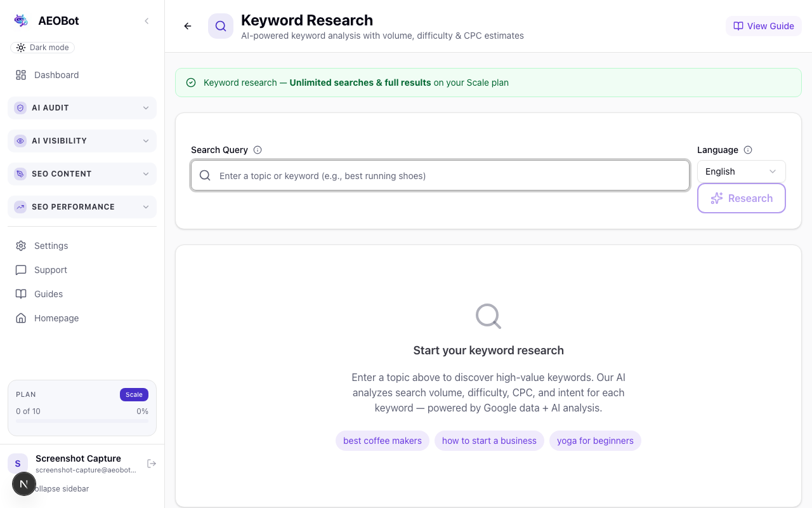Viewport: 812px width, 508px height.
Task: Click the S user avatar
Action: click(18, 464)
